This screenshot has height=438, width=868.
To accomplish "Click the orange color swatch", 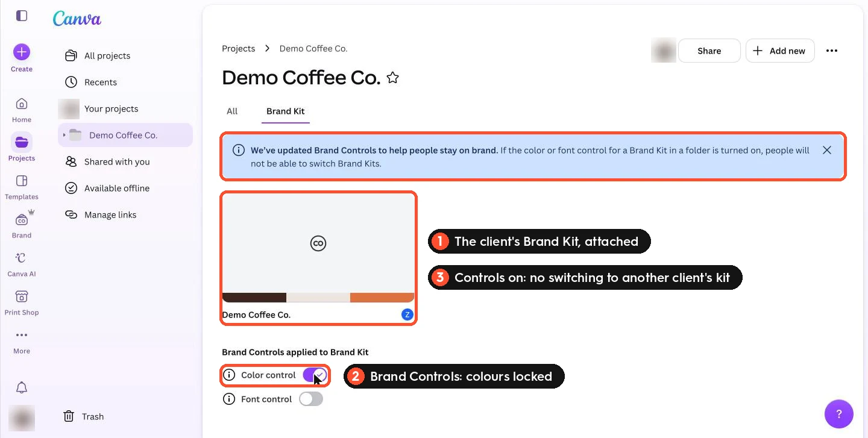I will click(x=382, y=298).
